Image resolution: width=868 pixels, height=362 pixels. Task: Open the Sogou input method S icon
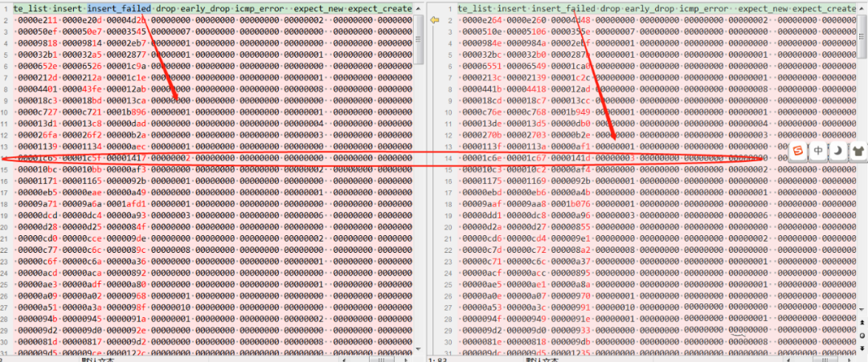click(x=798, y=152)
